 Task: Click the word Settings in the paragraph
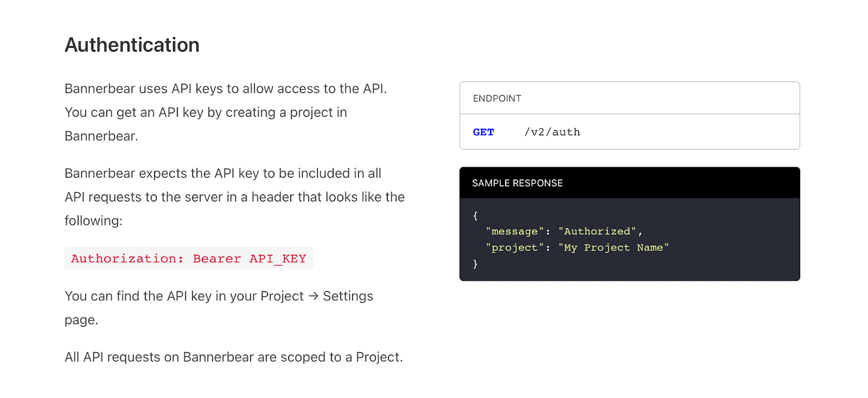[348, 296]
